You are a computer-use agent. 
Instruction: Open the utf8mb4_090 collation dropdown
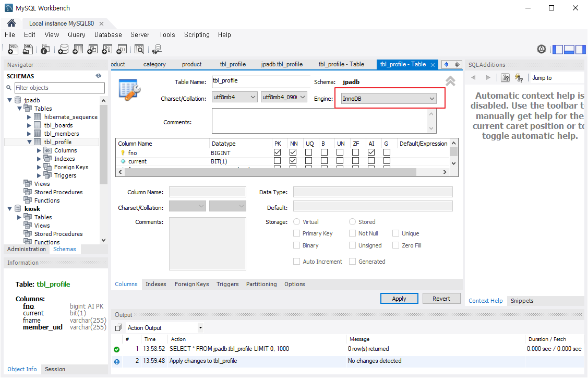[284, 97]
